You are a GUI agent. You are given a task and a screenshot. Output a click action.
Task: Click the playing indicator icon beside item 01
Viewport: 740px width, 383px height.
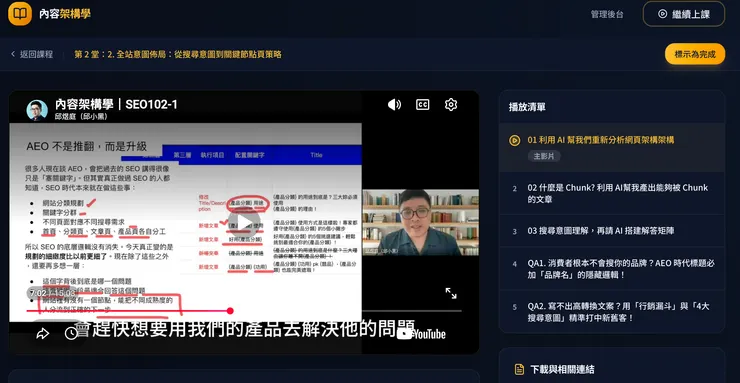coord(514,141)
